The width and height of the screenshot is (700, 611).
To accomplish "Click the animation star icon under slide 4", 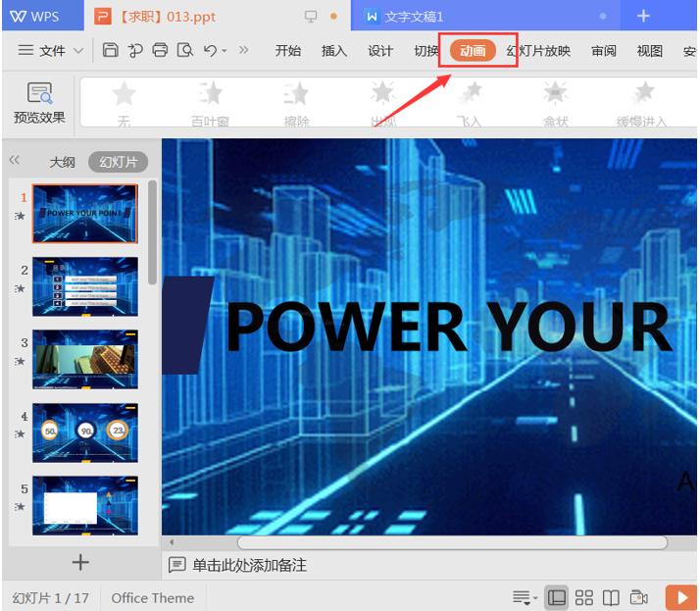I will (20, 434).
